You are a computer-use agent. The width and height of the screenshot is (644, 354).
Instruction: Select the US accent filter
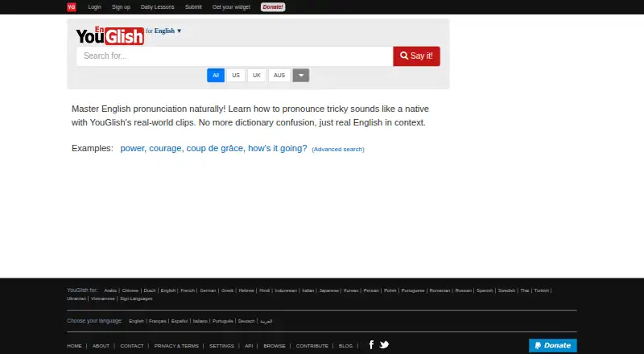(x=236, y=75)
